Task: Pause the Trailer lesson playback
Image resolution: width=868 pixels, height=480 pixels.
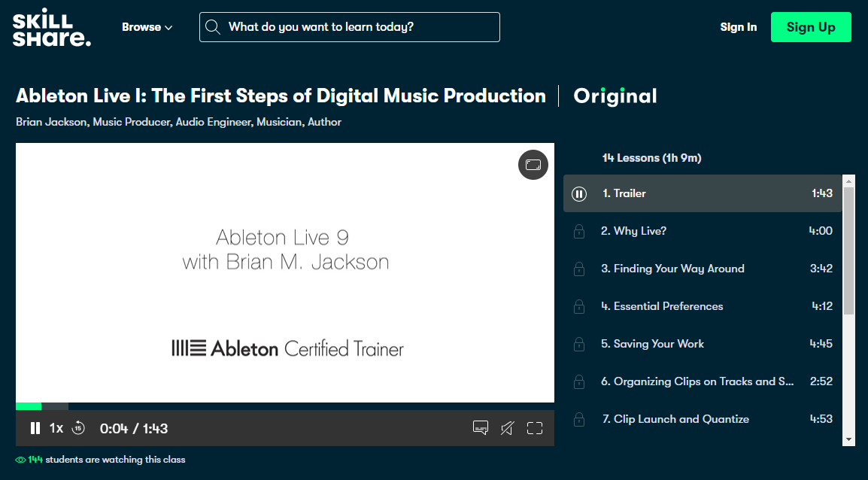Action: (x=579, y=193)
